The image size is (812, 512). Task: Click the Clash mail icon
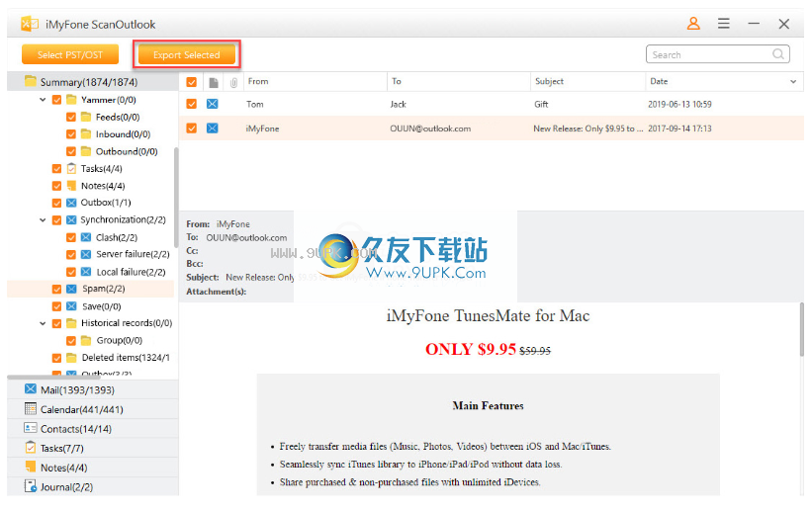pyautogui.click(x=86, y=237)
